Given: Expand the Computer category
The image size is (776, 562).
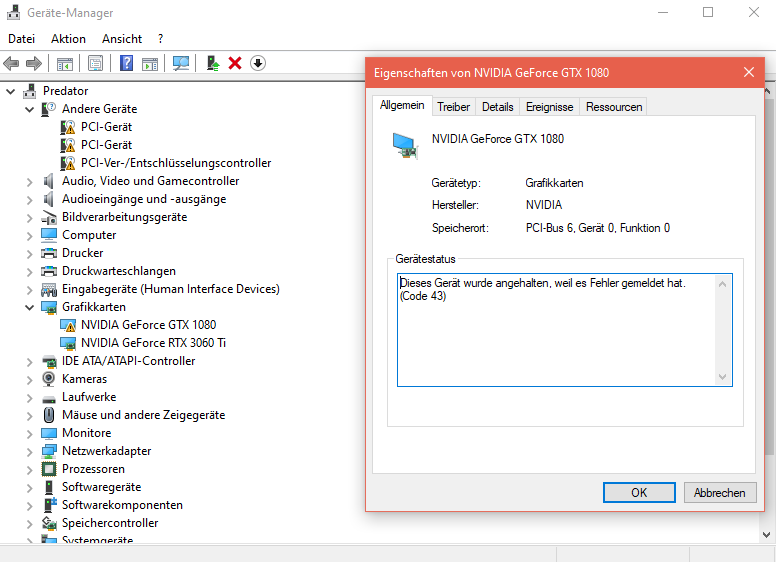Looking at the screenshot, I should click(30, 236).
